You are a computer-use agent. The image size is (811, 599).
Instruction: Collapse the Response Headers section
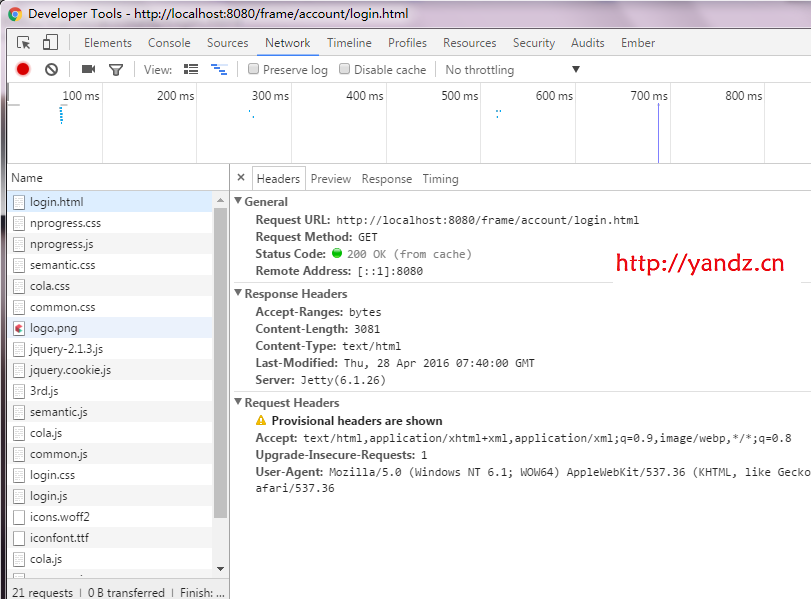pyautogui.click(x=238, y=293)
